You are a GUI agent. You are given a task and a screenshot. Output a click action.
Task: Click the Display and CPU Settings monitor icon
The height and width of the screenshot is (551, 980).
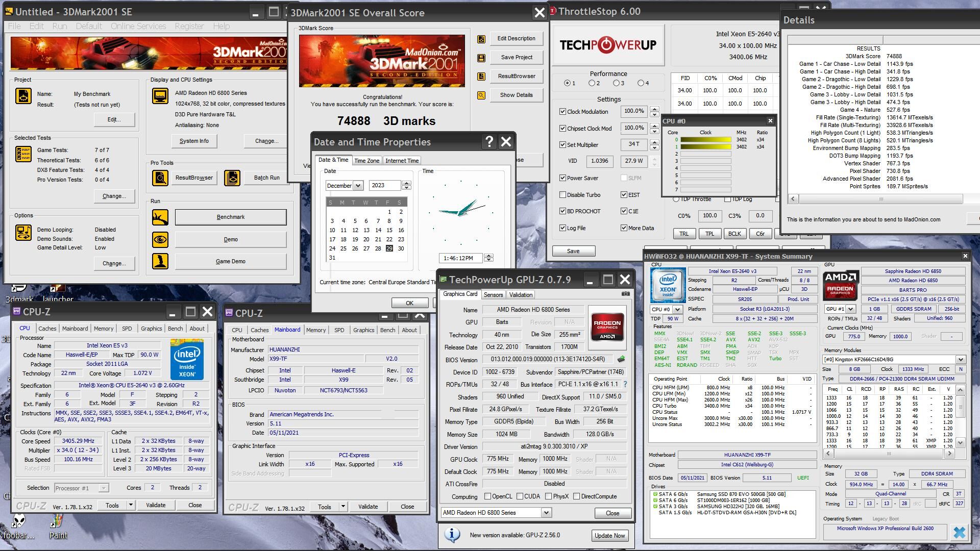tap(160, 95)
